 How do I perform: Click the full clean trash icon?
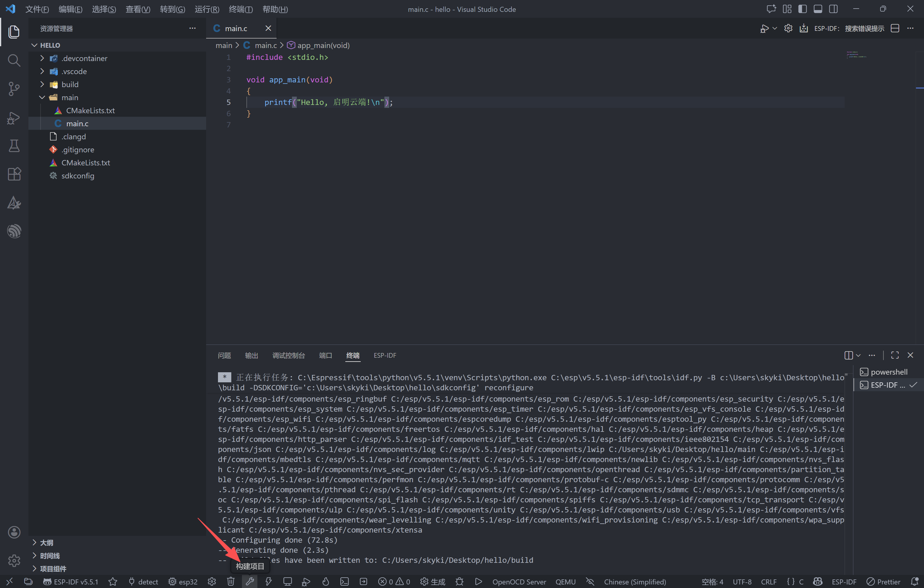pyautogui.click(x=231, y=581)
